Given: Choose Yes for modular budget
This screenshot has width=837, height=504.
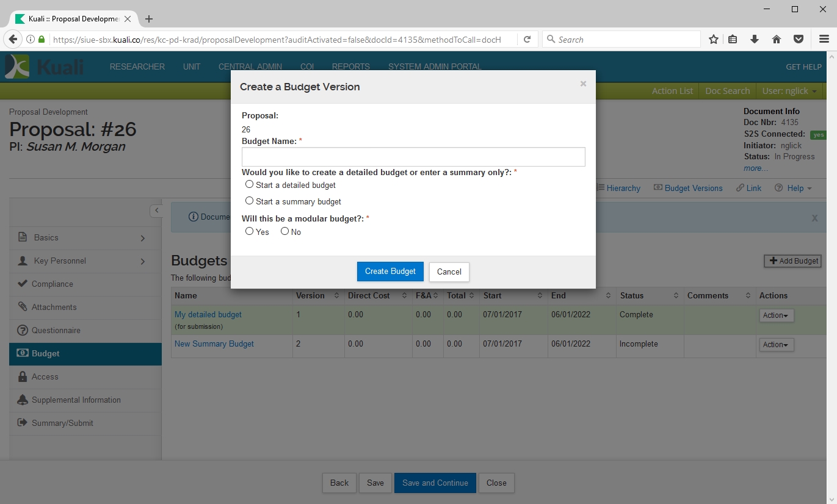Looking at the screenshot, I should tap(249, 231).
